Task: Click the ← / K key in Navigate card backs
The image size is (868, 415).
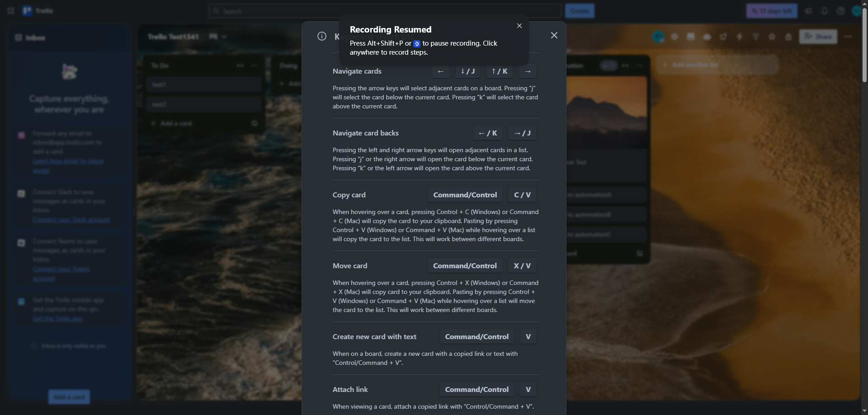Action: [487, 133]
